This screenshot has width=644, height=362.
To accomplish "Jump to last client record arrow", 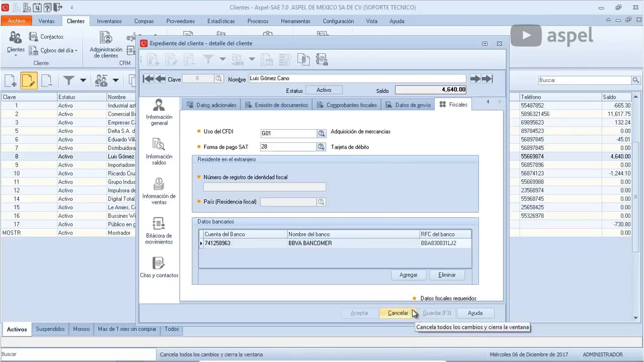I will [487, 78].
